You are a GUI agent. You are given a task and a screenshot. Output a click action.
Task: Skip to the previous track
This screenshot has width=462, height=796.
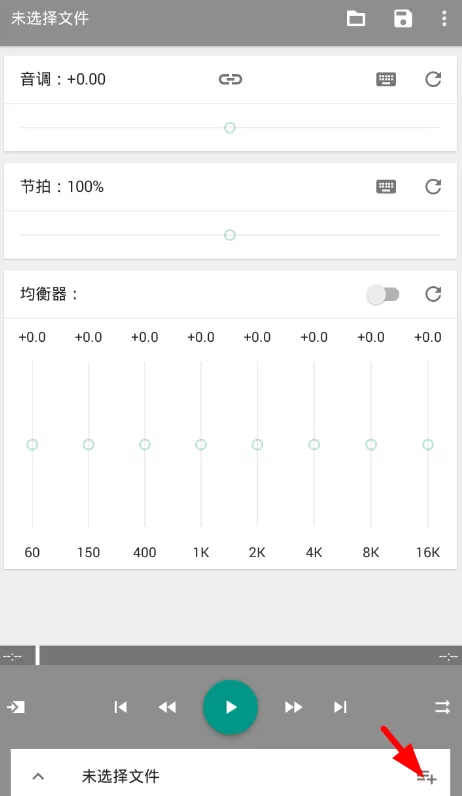120,707
